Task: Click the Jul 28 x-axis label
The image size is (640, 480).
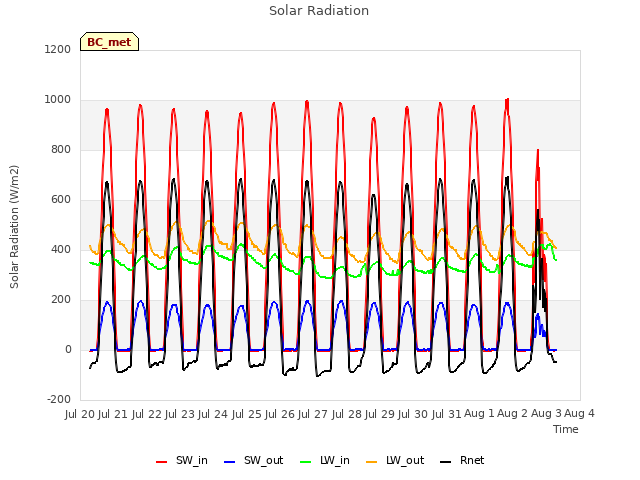Action: tap(347, 414)
